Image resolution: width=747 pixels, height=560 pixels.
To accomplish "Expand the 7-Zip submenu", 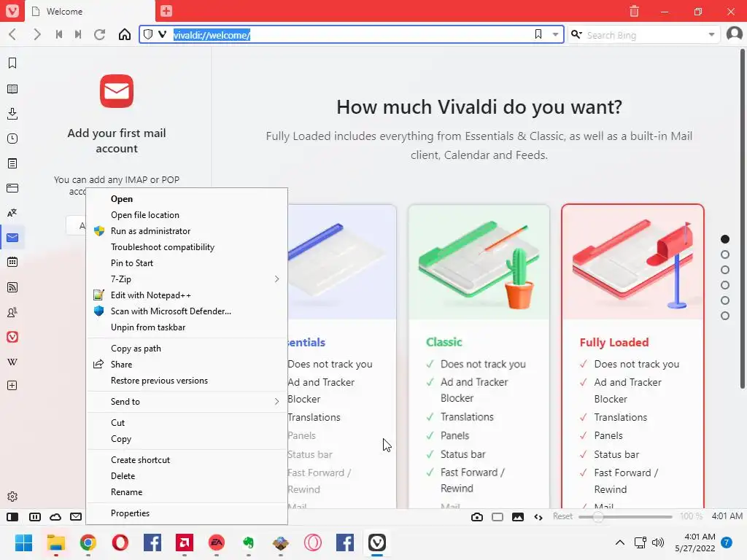I will click(x=187, y=279).
